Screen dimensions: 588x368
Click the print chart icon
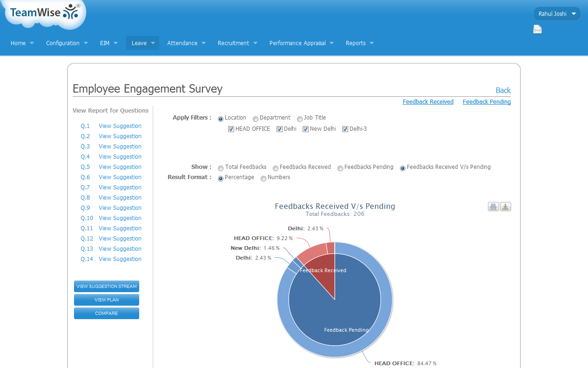coord(493,207)
